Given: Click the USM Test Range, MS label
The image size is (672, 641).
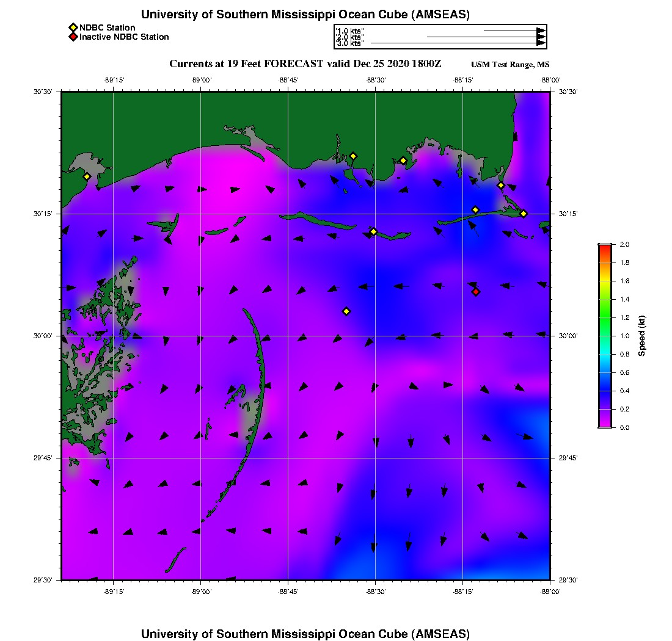Looking at the screenshot, I should [510, 65].
